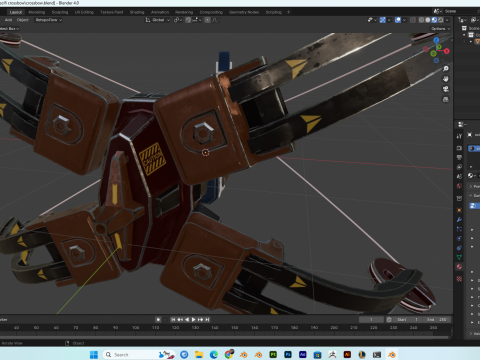Viewport: 480px width, 360px height.
Task: Play the animation in reverse
Action: tap(187, 319)
